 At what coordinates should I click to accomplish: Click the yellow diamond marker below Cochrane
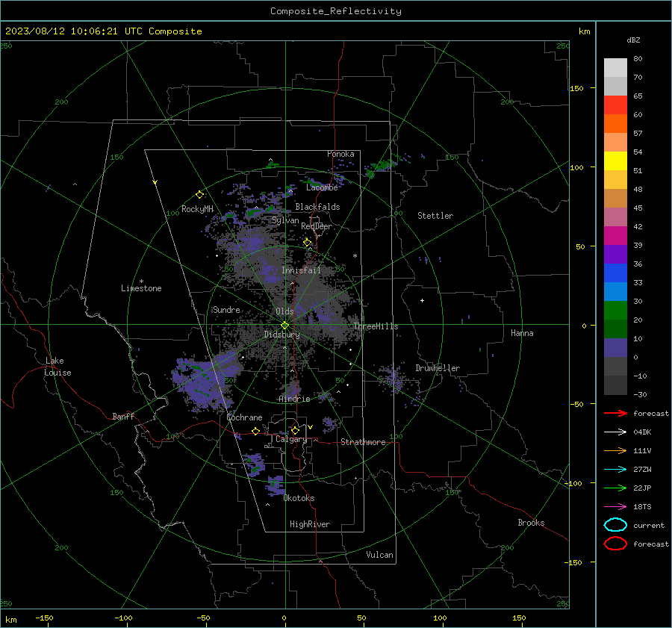tap(255, 431)
